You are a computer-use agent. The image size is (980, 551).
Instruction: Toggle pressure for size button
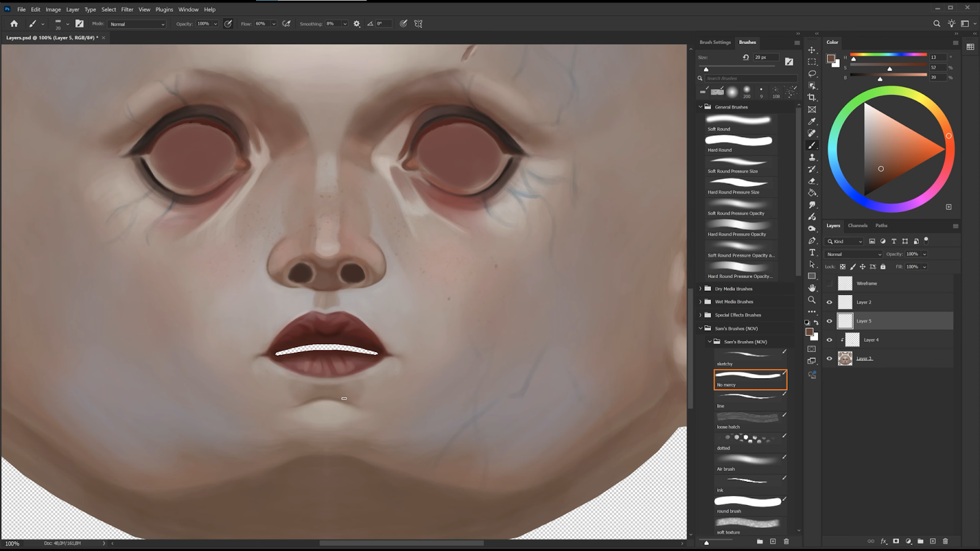click(404, 24)
